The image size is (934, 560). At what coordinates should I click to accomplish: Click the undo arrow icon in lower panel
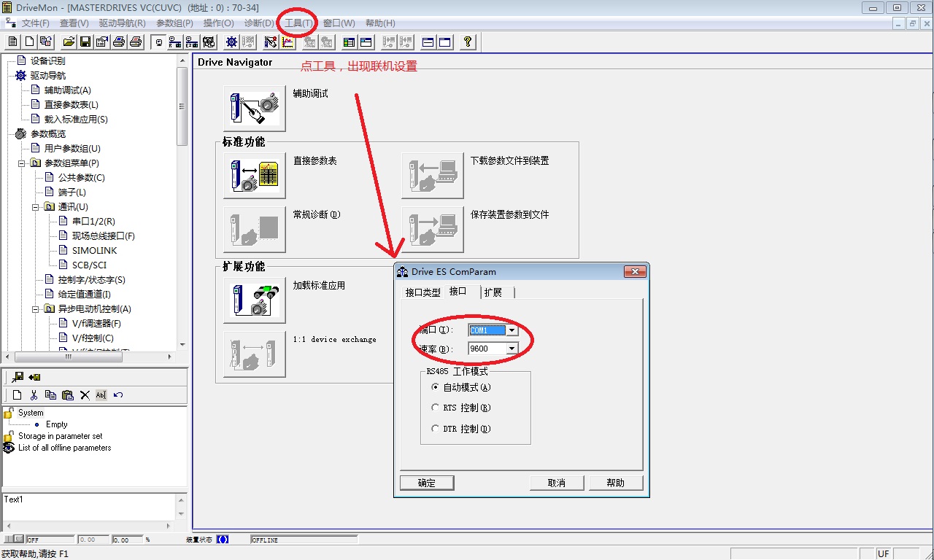point(118,395)
